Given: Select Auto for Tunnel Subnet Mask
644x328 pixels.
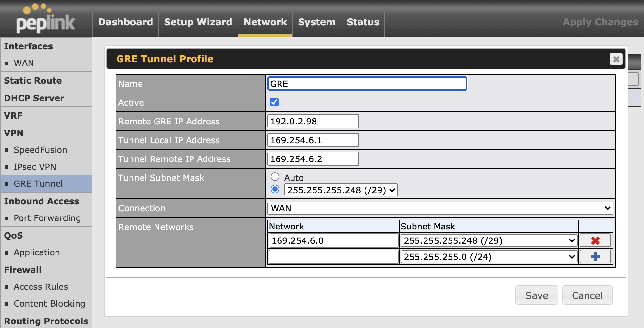Looking at the screenshot, I should coord(275,177).
